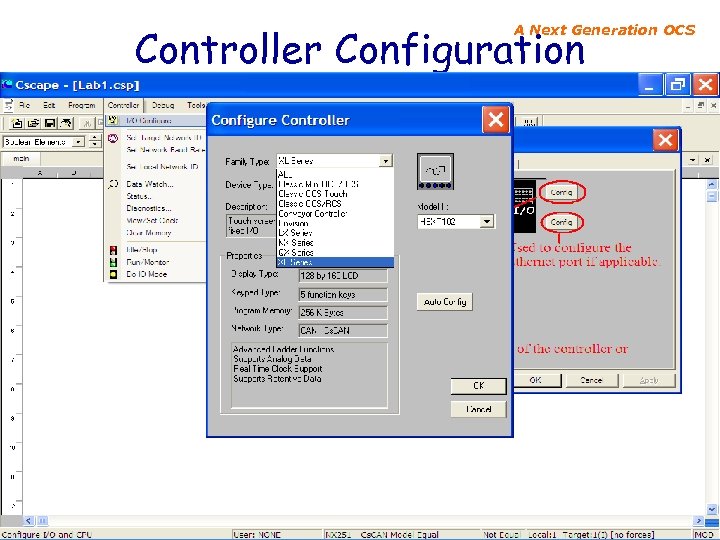Click the New project toolbar icon

coord(17,123)
